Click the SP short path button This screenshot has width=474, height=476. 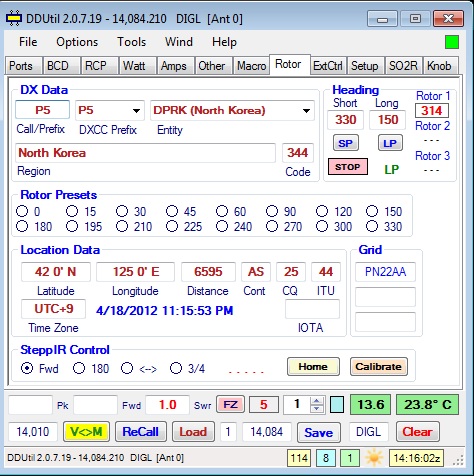pos(346,143)
